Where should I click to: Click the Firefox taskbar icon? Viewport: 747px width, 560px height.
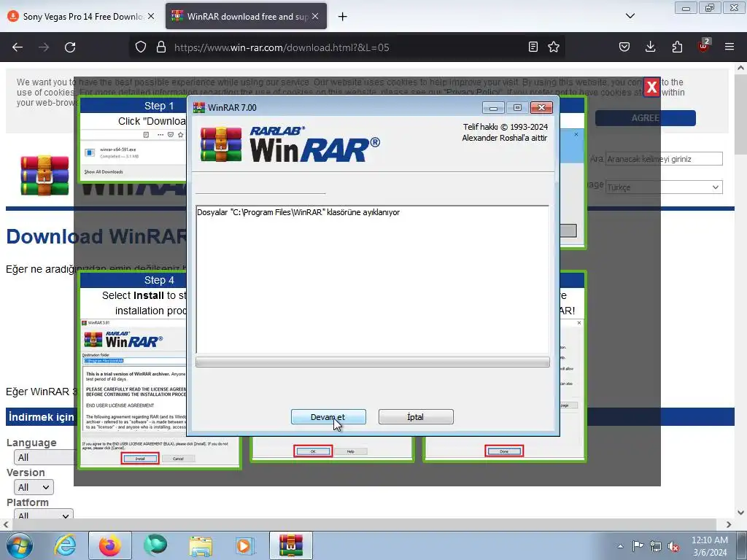(x=110, y=545)
